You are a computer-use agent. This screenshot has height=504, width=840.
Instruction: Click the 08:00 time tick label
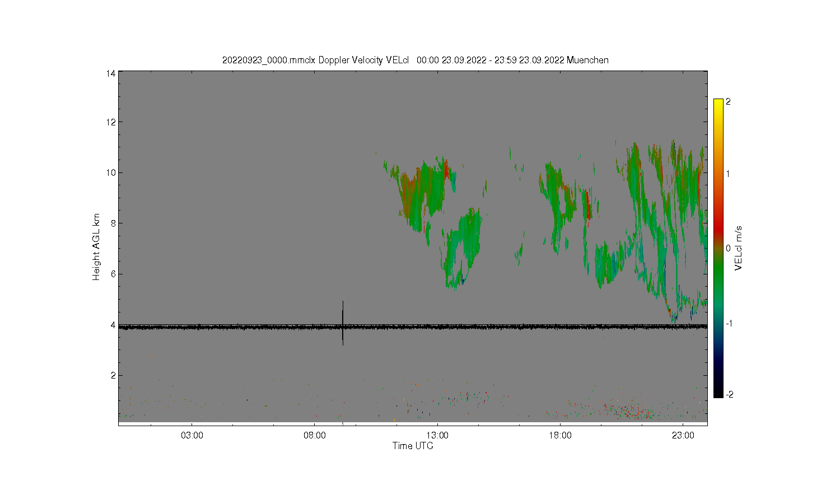[315, 435]
